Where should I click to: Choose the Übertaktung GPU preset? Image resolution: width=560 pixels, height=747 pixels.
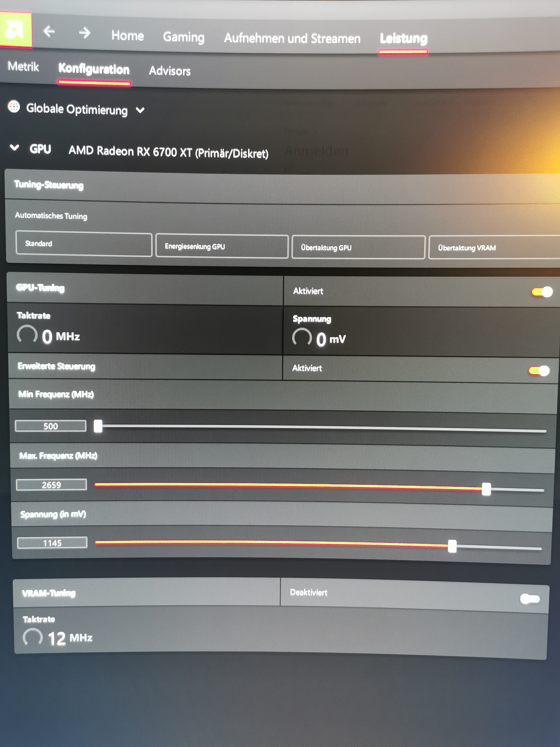358,248
